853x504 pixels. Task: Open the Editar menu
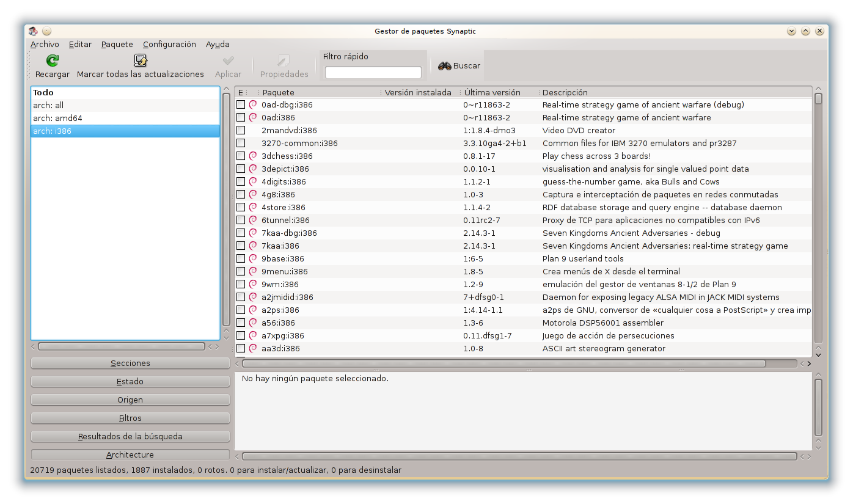(x=80, y=44)
